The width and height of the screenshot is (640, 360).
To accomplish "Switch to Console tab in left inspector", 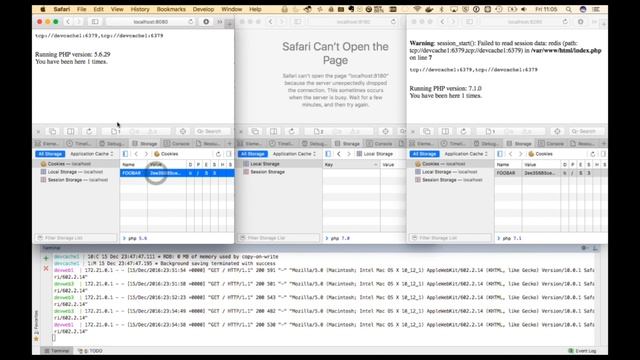I will tap(177, 144).
